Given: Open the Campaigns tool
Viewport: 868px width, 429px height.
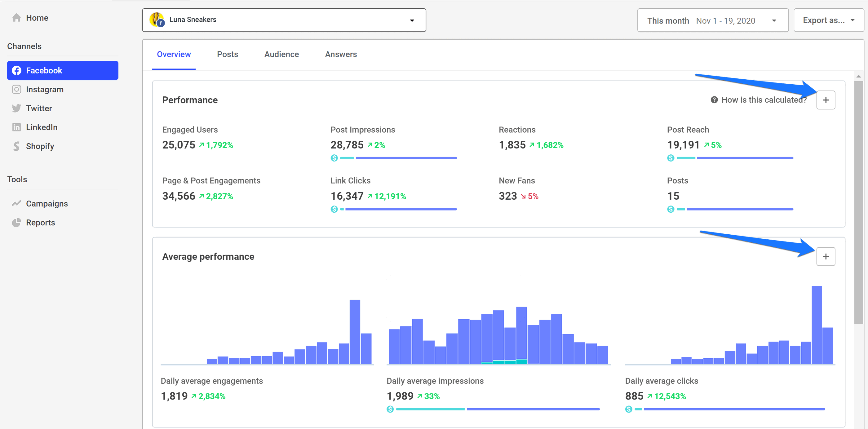Looking at the screenshot, I should coord(47,203).
